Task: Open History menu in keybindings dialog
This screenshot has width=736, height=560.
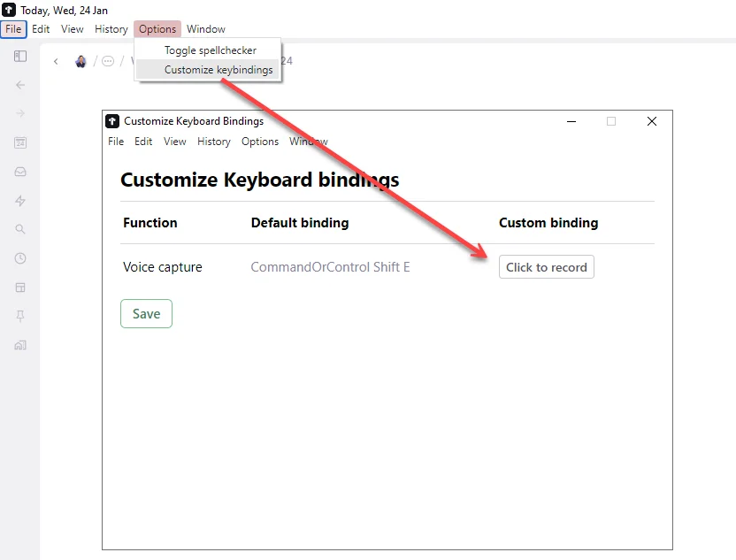Action: [x=214, y=142]
